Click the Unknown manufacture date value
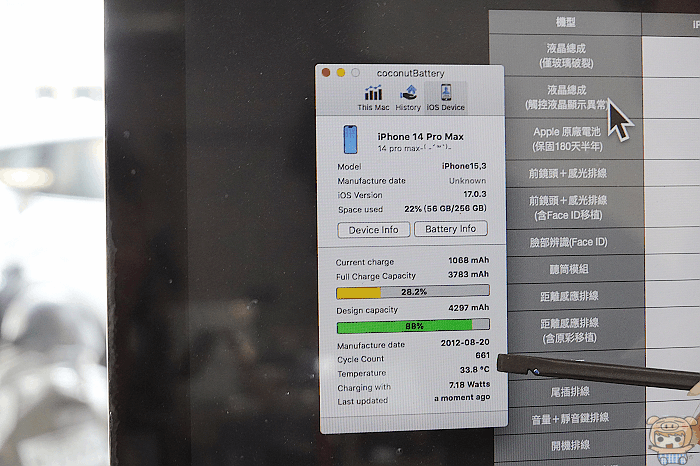The height and width of the screenshot is (466, 700). [467, 181]
